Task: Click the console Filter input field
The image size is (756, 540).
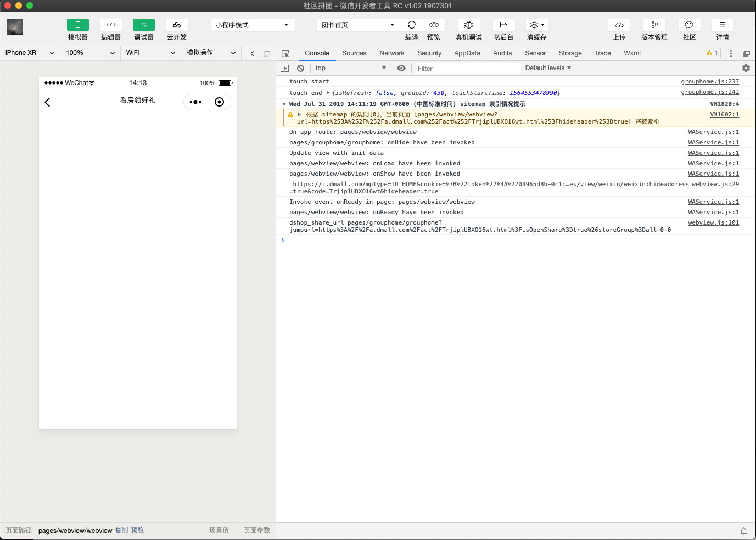Action: (x=468, y=68)
